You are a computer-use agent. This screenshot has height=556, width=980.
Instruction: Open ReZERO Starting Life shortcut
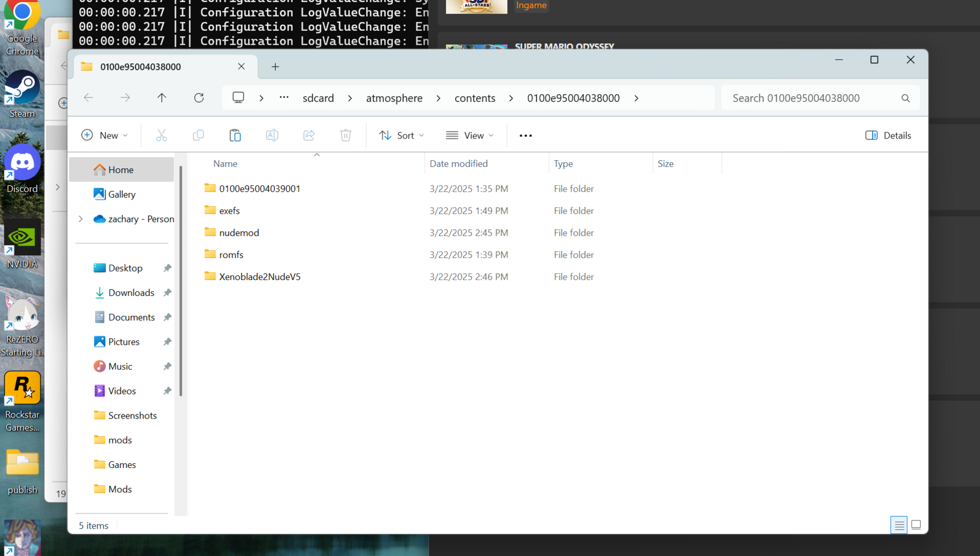click(22, 326)
